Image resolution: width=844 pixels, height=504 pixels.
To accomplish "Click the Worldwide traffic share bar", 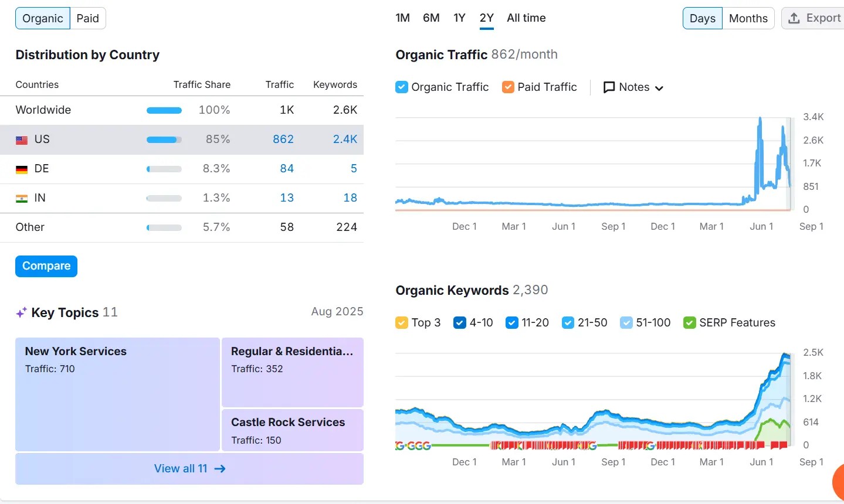I will pyautogui.click(x=164, y=110).
